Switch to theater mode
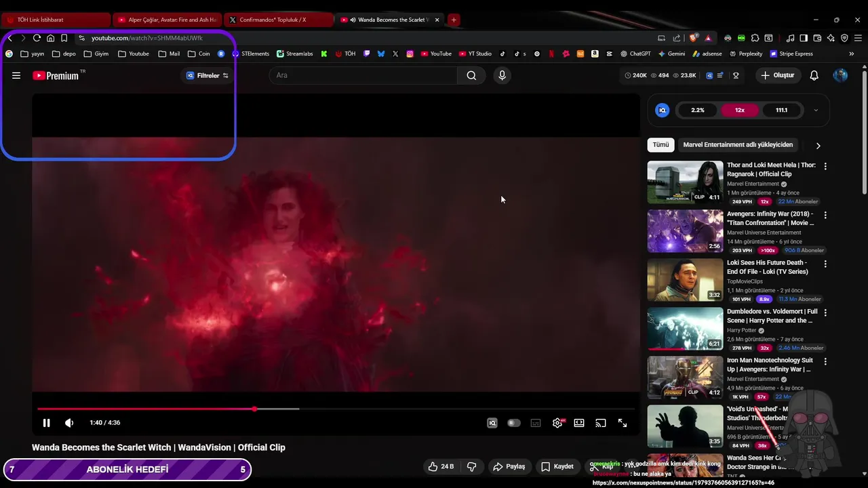 click(x=579, y=423)
